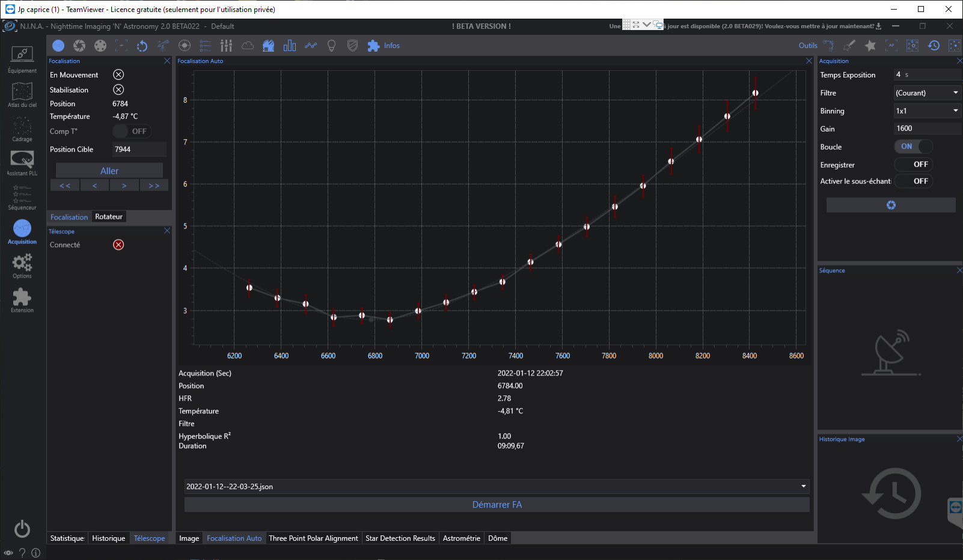
Task: Open the Atlas du ciel section
Action: [x=22, y=94]
